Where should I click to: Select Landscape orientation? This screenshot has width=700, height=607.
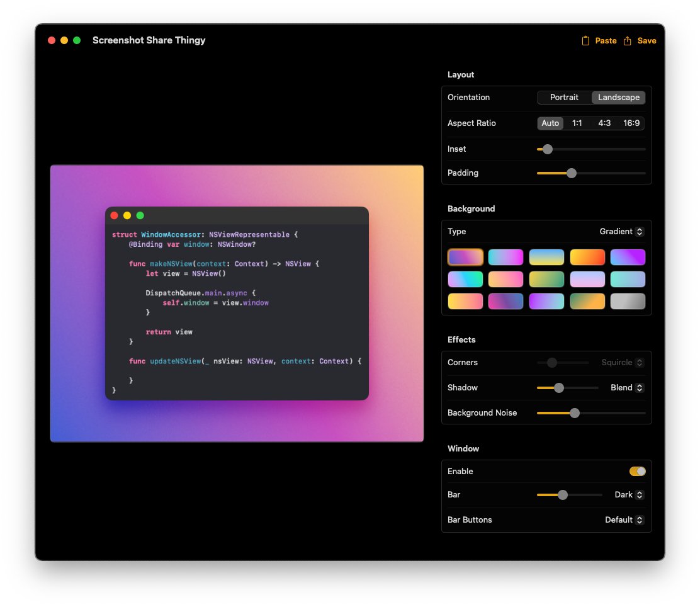[x=618, y=98]
